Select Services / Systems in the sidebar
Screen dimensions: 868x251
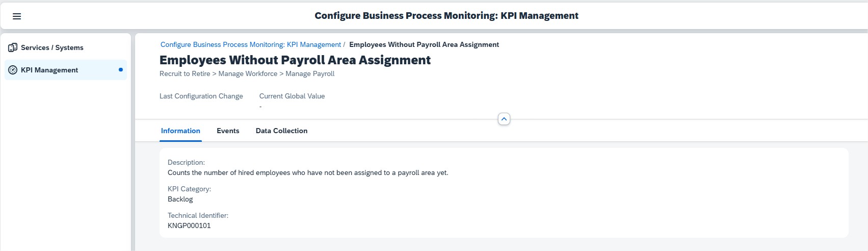click(52, 47)
